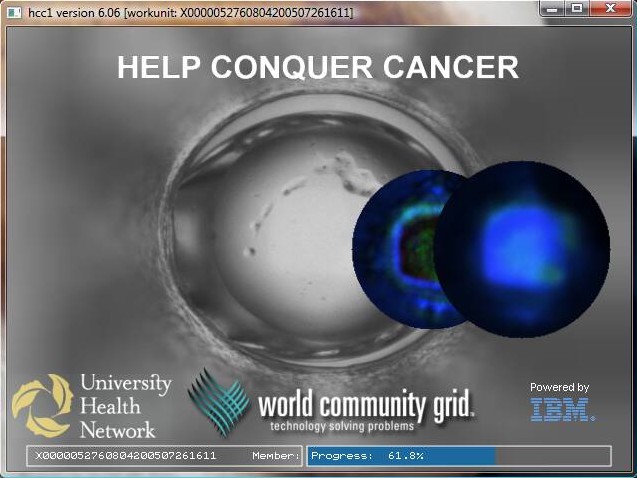Maximize the hcc1 window
Viewport: 637px width, 478px height.
pos(578,9)
